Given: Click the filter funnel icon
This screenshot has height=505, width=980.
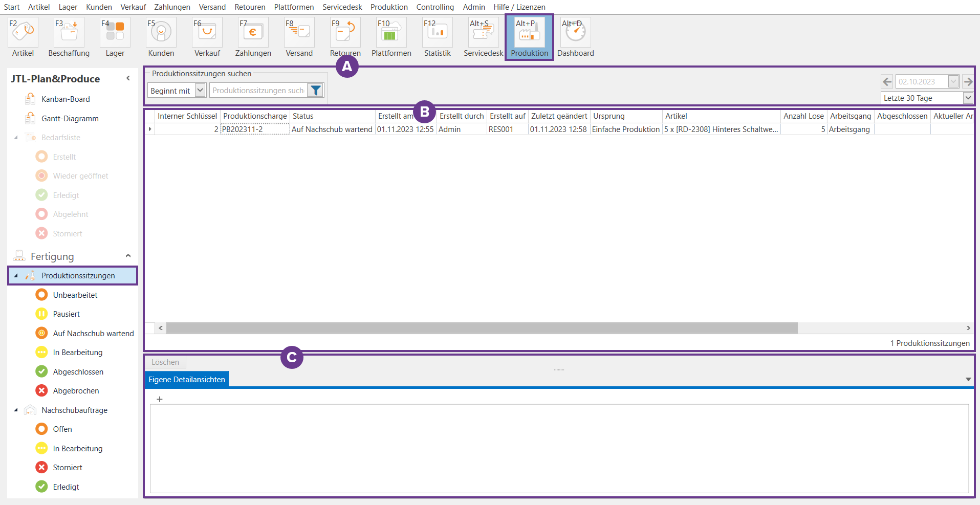Looking at the screenshot, I should tap(316, 91).
